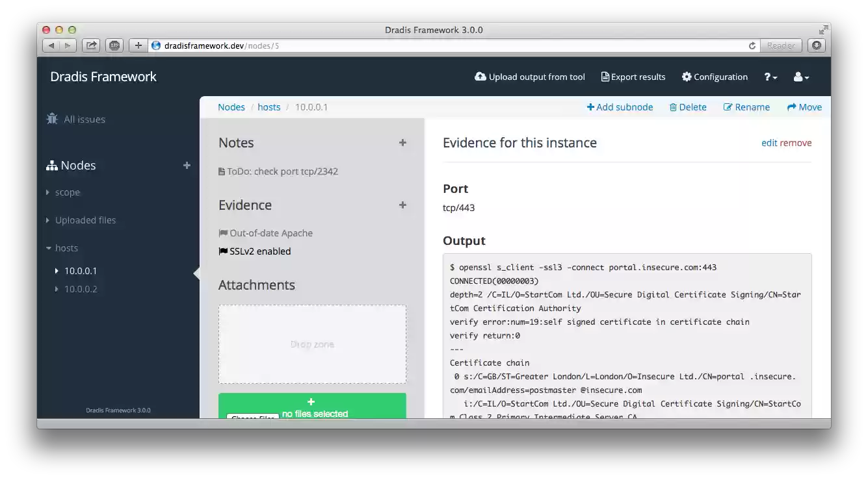Add a new note with the plus icon
This screenshot has width=868, height=480.
click(x=402, y=143)
